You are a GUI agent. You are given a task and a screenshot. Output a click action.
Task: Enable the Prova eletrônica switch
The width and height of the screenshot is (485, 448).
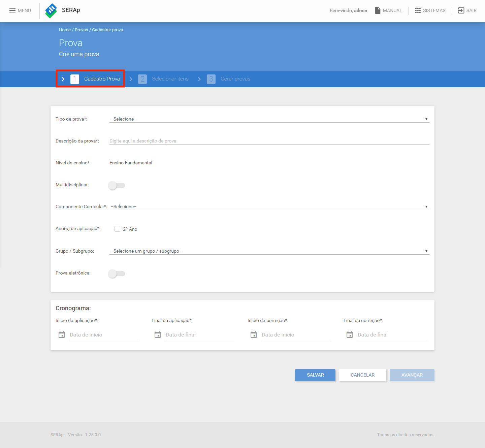(117, 274)
